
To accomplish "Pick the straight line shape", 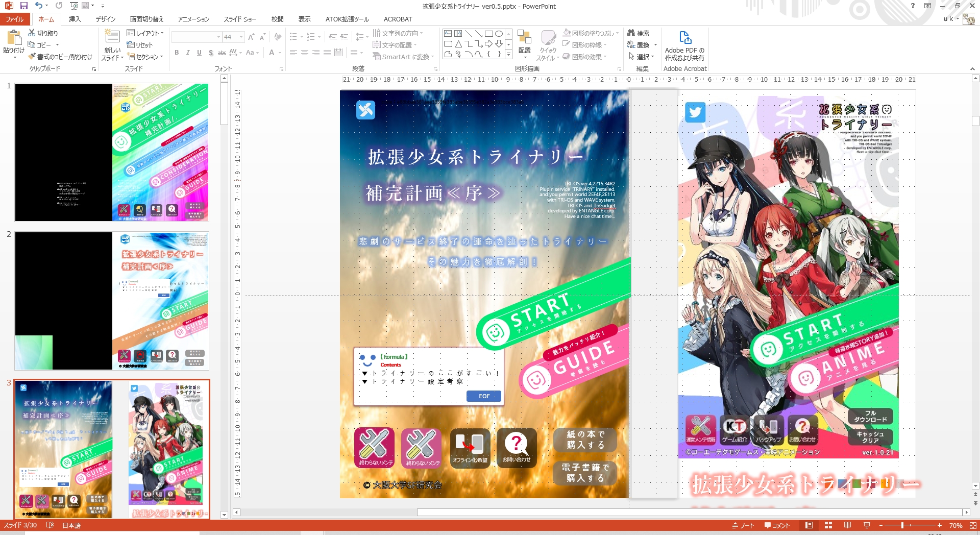I will (x=468, y=34).
